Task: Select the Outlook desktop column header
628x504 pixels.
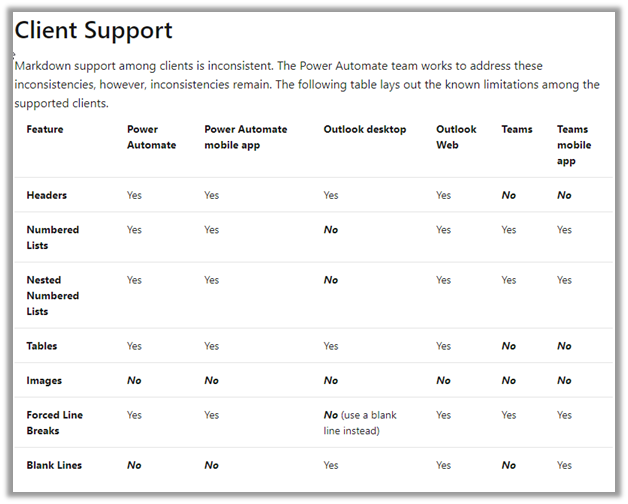Action: pyautogui.click(x=365, y=130)
